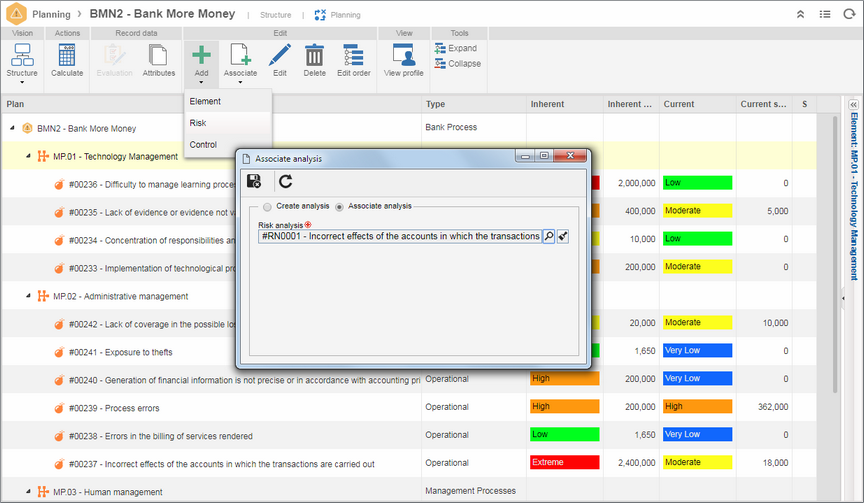Click the right side panel expand chevrons
Screen dimensions: 864x503
tap(854, 104)
